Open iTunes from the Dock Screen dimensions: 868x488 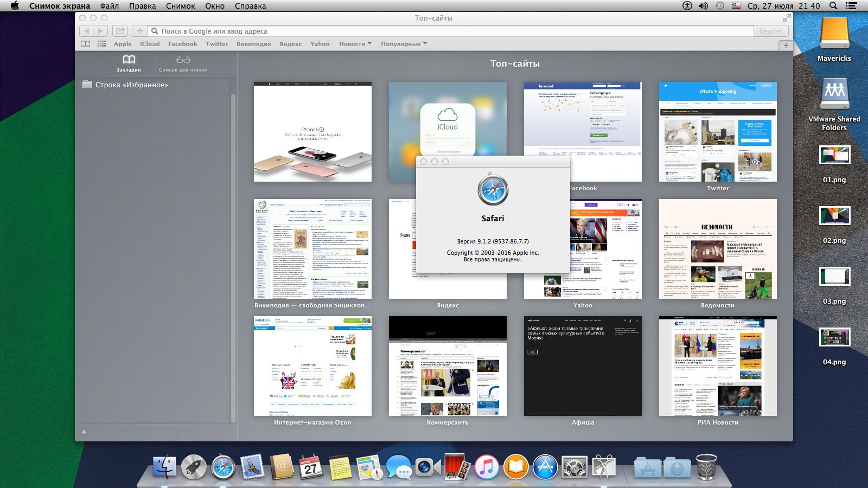[x=487, y=466]
